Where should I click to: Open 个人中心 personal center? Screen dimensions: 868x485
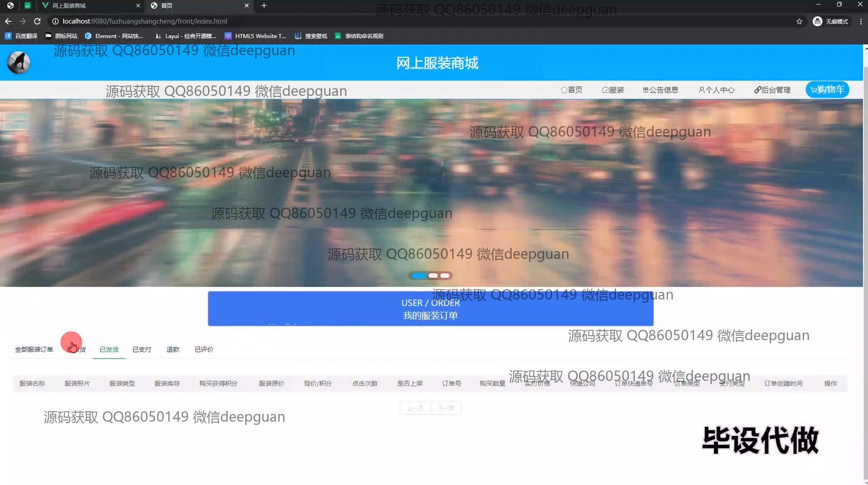[x=717, y=90]
